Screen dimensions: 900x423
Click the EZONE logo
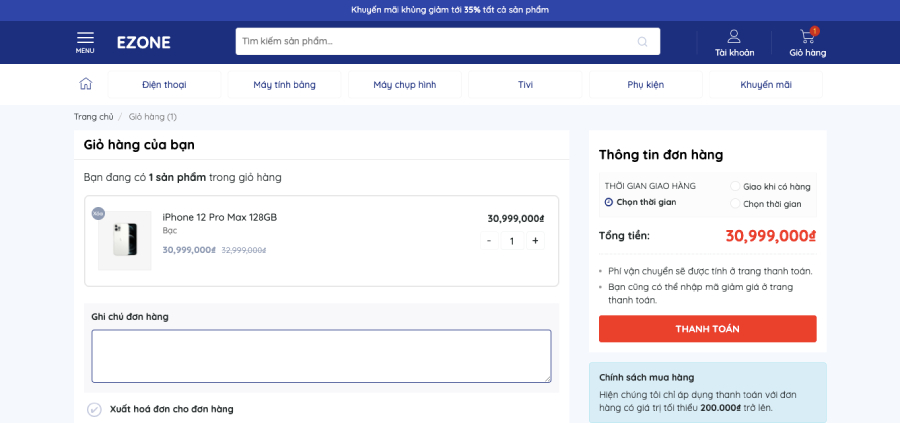click(x=143, y=42)
